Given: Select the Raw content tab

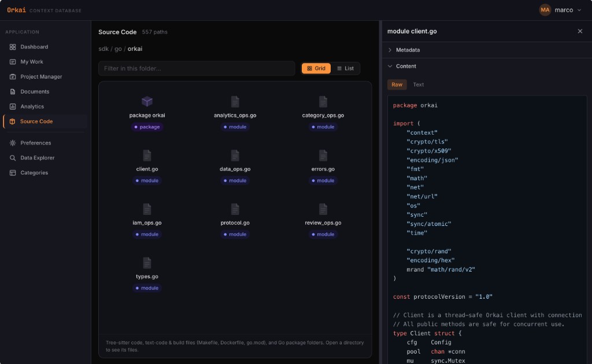Looking at the screenshot, I should pyautogui.click(x=397, y=84).
